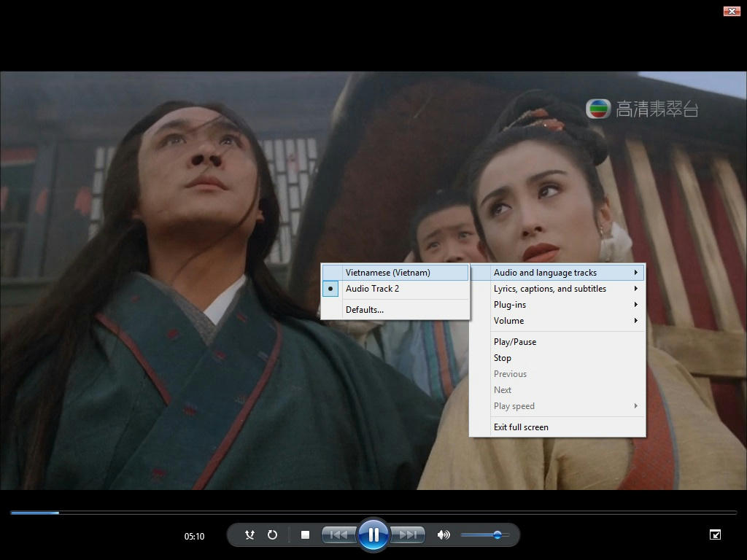The width and height of the screenshot is (747, 560).
Task: Click the Next track button
Action: coord(407,534)
